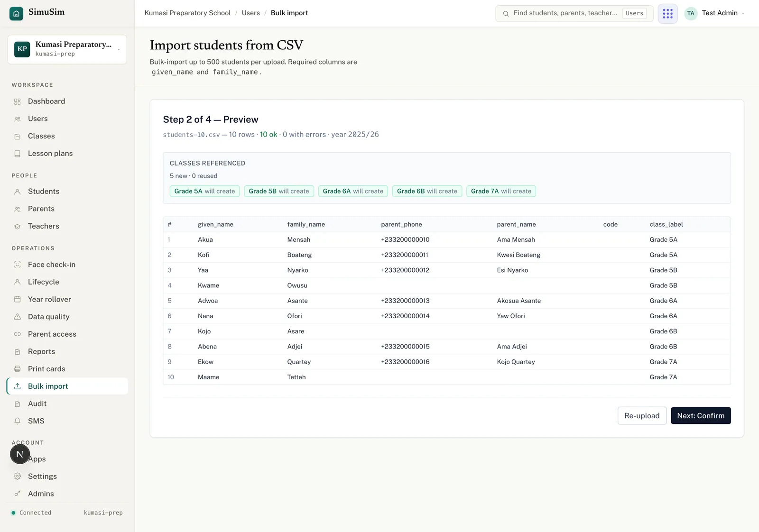The width and height of the screenshot is (759, 532).
Task: Click the Year rollover calendar icon
Action: (18, 299)
